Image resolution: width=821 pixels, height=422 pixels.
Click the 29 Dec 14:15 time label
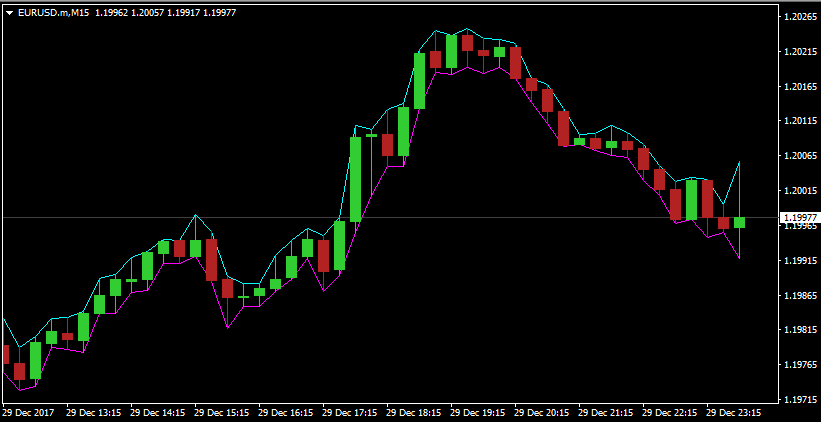tap(158, 413)
